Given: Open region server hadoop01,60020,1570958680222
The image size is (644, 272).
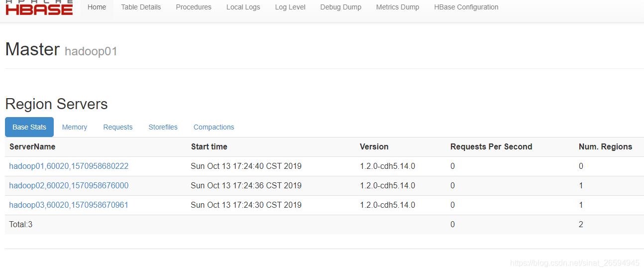Looking at the screenshot, I should point(69,166).
